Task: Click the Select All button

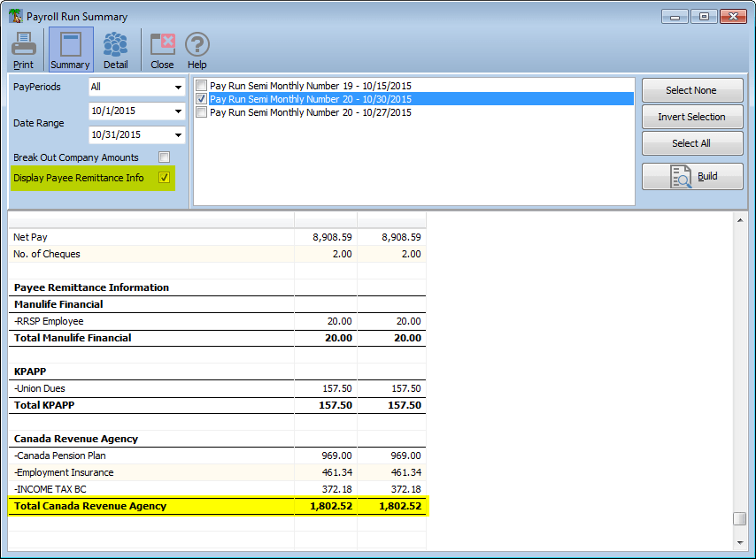Action: point(692,143)
